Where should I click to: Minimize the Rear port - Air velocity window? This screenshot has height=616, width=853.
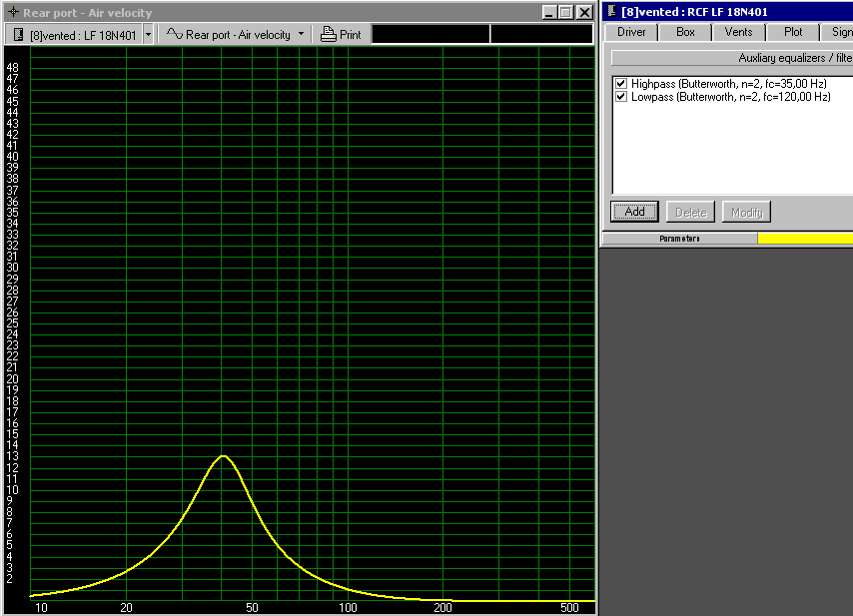point(549,13)
